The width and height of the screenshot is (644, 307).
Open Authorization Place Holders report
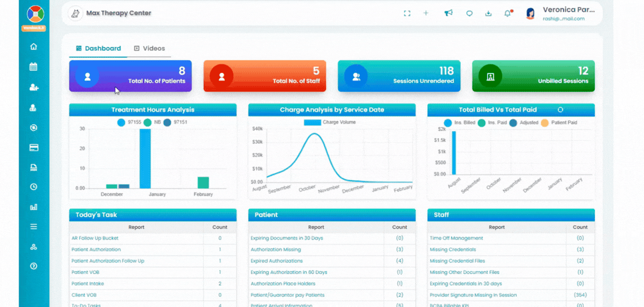283,284
